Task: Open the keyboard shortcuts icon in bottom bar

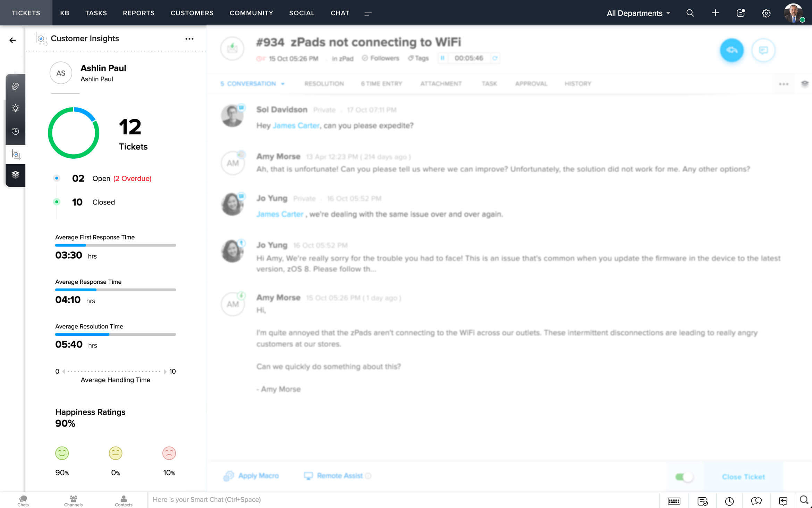Action: pos(674,501)
